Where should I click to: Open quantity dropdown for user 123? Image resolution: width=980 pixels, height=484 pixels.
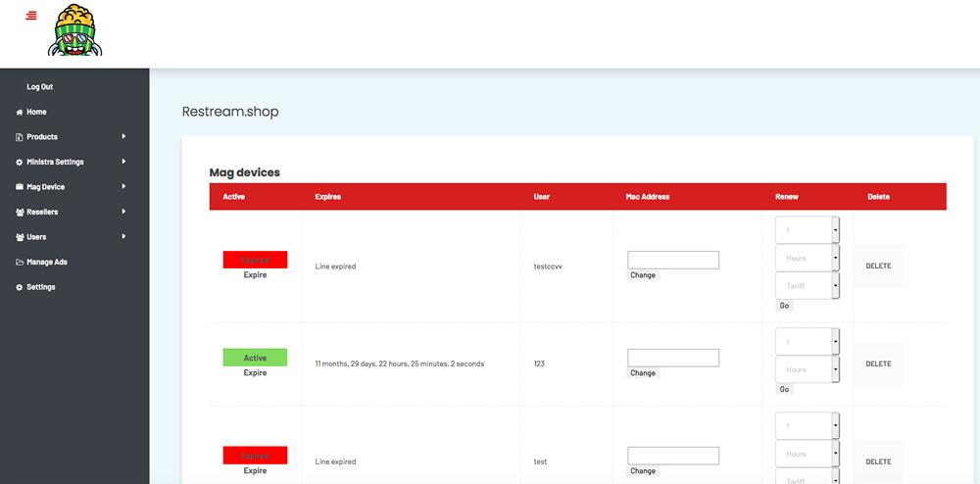(x=808, y=342)
